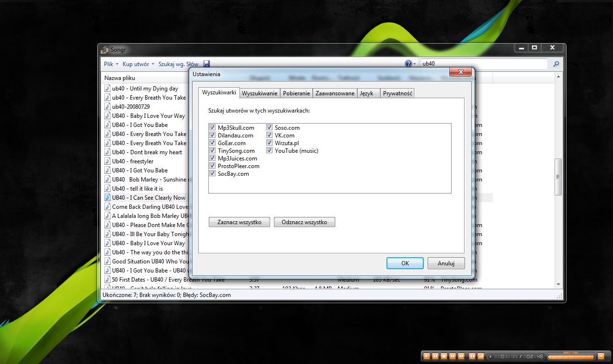Toggle the Wrzuta.pl checkbox
This screenshot has height=364, width=613.
(270, 143)
